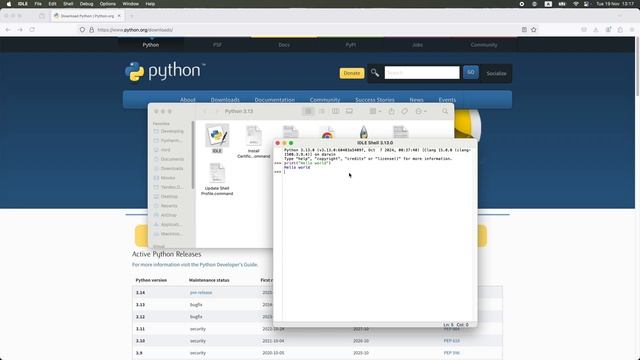Reload the python.org page
Screen dimensions: 640x360
32,30
